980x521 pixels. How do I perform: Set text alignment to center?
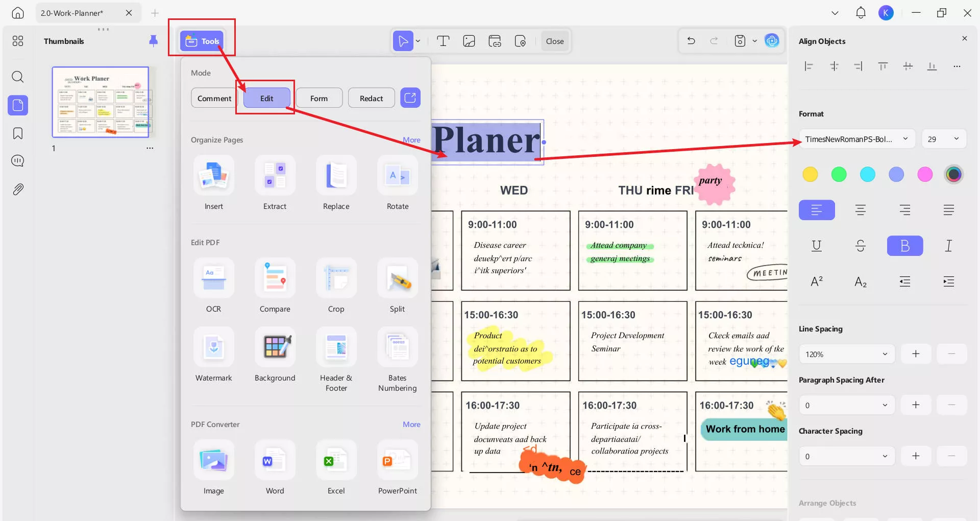[861, 210]
